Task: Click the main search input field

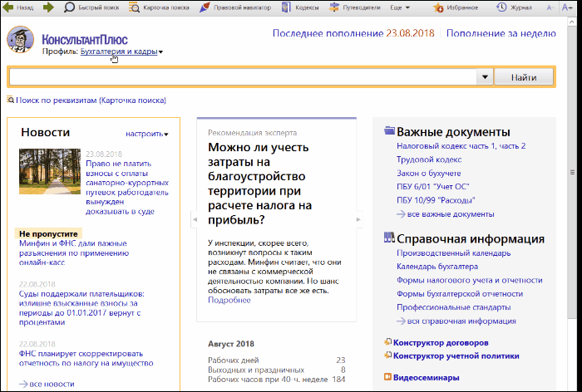Action: click(x=241, y=77)
